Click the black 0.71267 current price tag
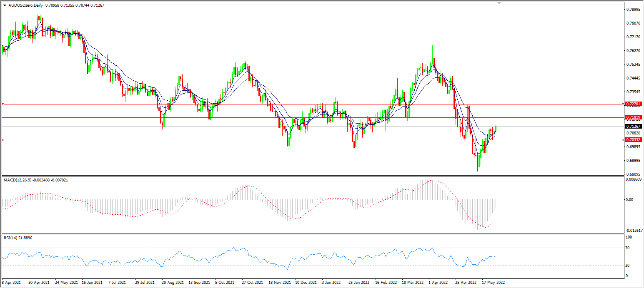644x288 pixels. click(x=633, y=126)
